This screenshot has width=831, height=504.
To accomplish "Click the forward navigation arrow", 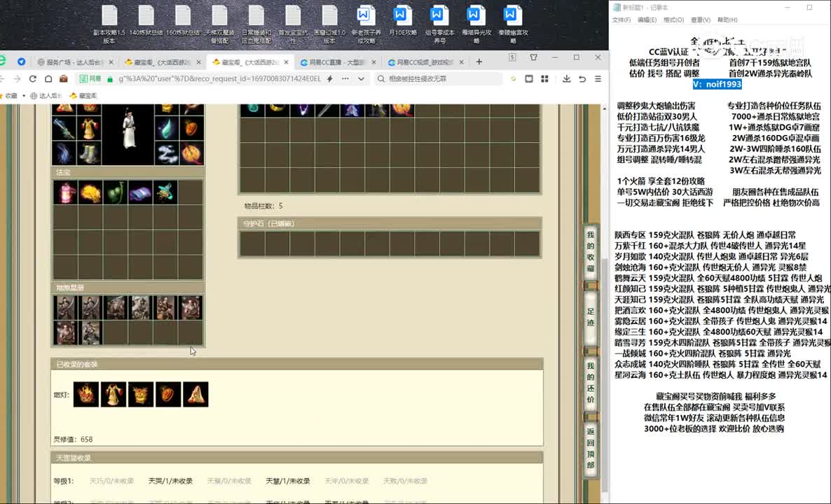I will (17, 79).
